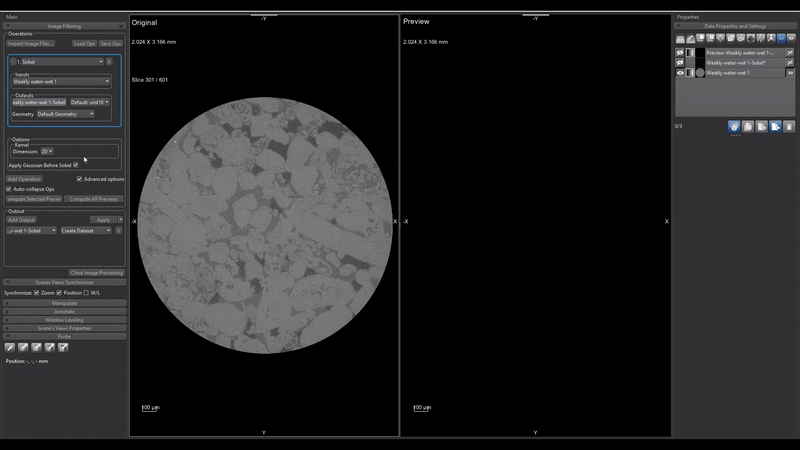Open the output source wet 1-Sobel dropdown
The width and height of the screenshot is (800, 450).
[x=31, y=231]
